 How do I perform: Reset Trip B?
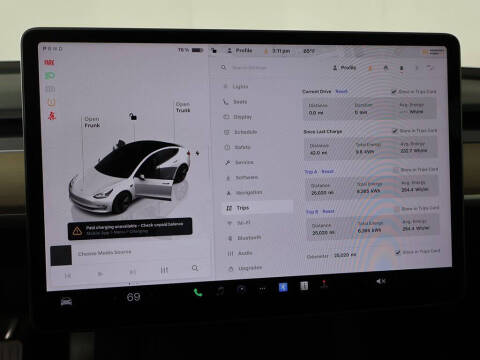[x=328, y=211]
